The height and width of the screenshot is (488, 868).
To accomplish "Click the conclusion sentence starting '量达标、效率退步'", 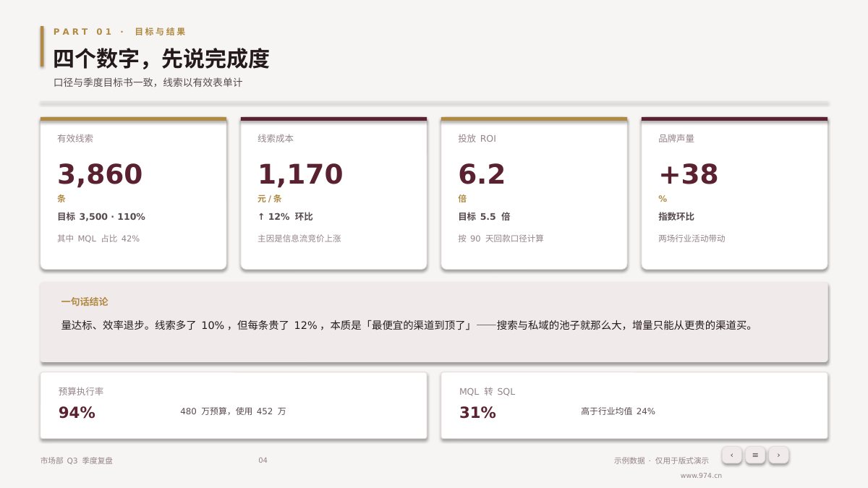I will click(409, 325).
